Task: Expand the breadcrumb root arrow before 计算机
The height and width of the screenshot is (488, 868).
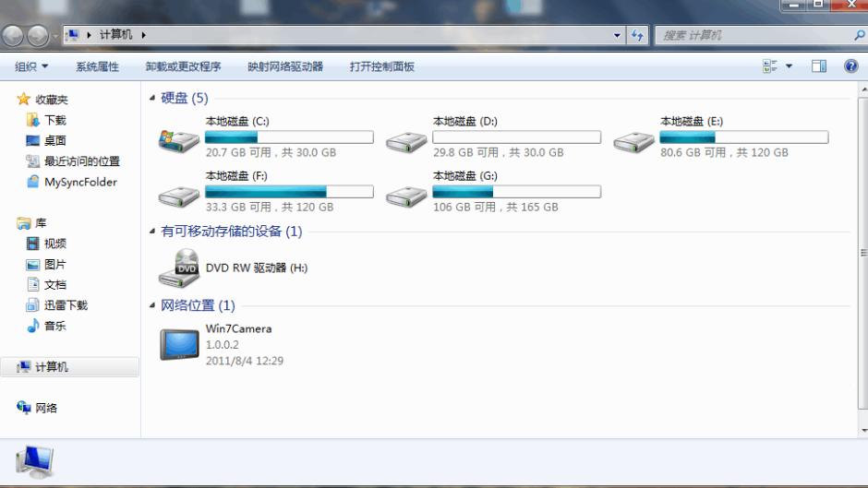Action: coord(89,35)
